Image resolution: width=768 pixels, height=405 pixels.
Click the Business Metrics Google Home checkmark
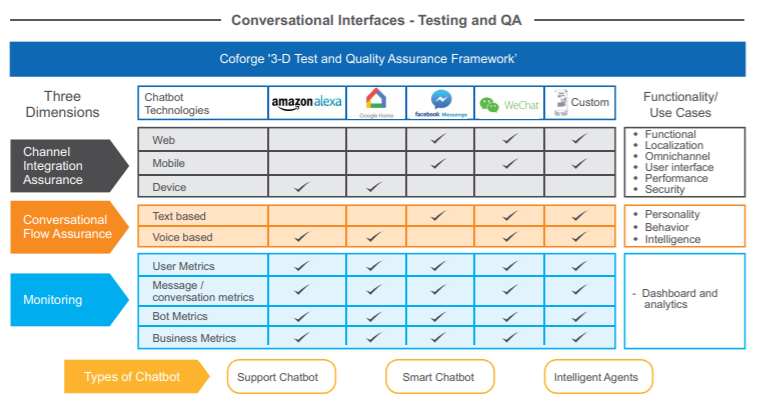372,338
